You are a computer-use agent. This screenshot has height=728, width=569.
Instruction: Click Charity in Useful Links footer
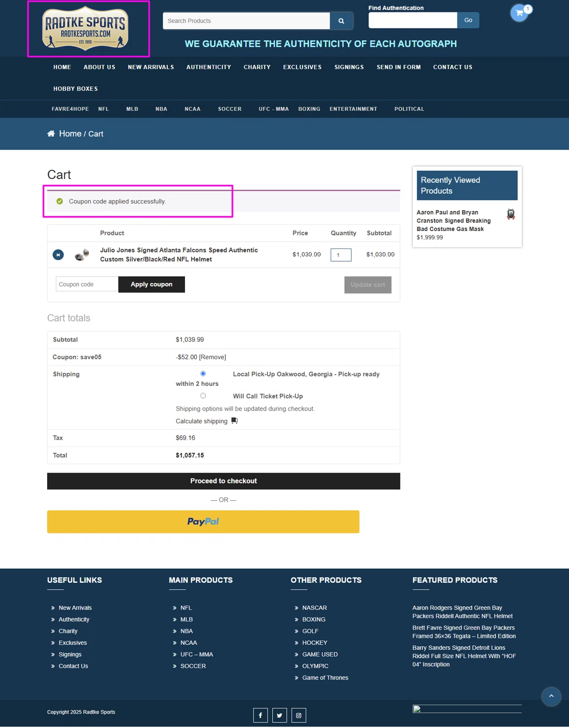[68, 631]
